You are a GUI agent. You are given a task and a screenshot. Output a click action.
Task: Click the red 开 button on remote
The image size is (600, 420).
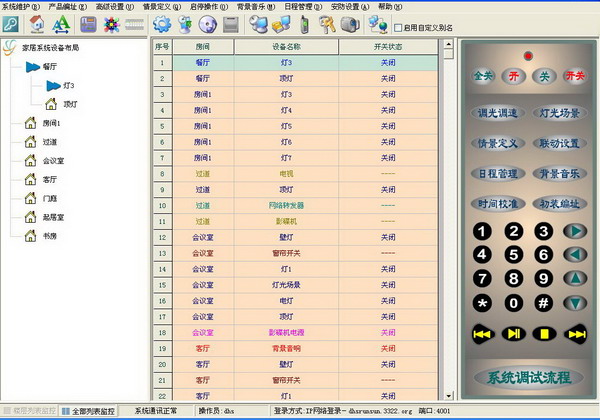pyautogui.click(x=514, y=76)
